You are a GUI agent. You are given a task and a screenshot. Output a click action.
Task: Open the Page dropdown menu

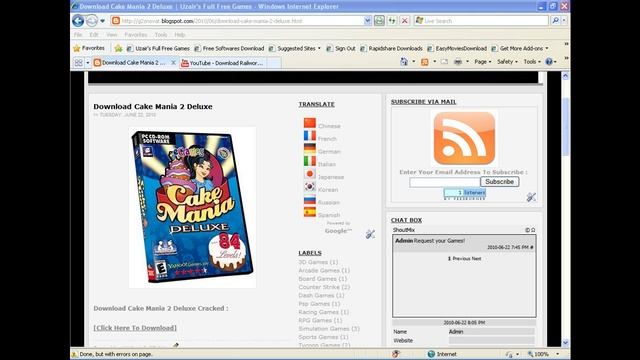point(482,62)
